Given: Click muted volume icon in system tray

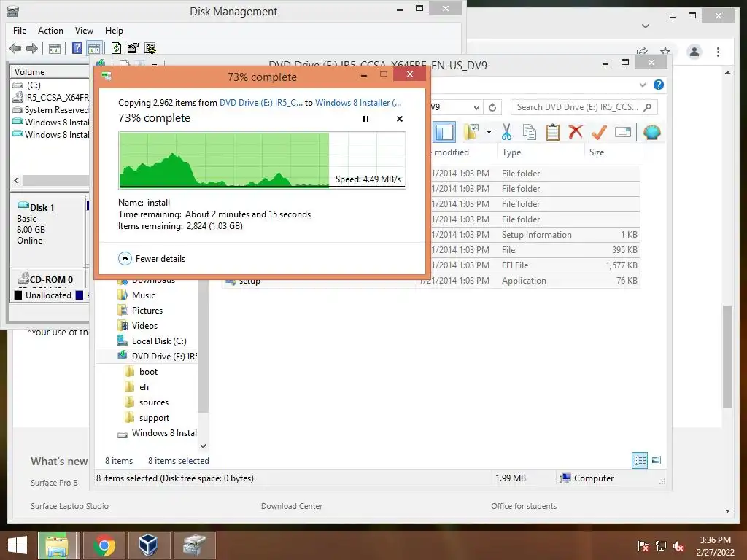Looking at the screenshot, I should [678, 546].
